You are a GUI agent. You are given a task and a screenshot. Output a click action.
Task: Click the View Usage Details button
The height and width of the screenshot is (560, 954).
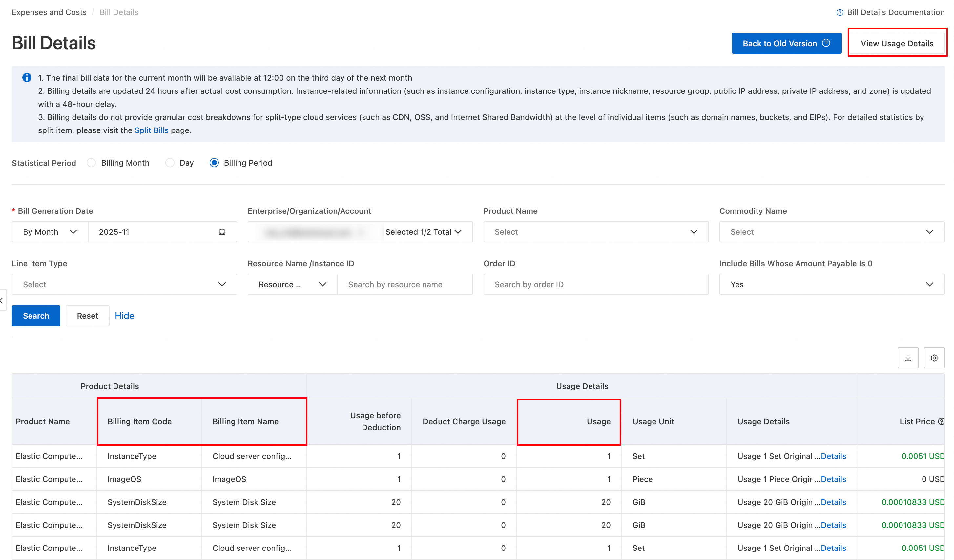[897, 43]
